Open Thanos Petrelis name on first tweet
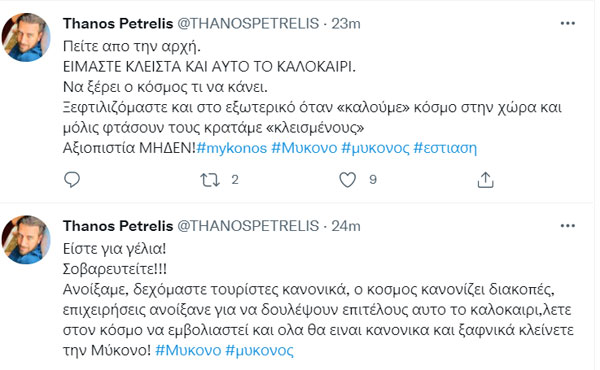Viewport: 600px width, 370px height. pyautogui.click(x=118, y=24)
